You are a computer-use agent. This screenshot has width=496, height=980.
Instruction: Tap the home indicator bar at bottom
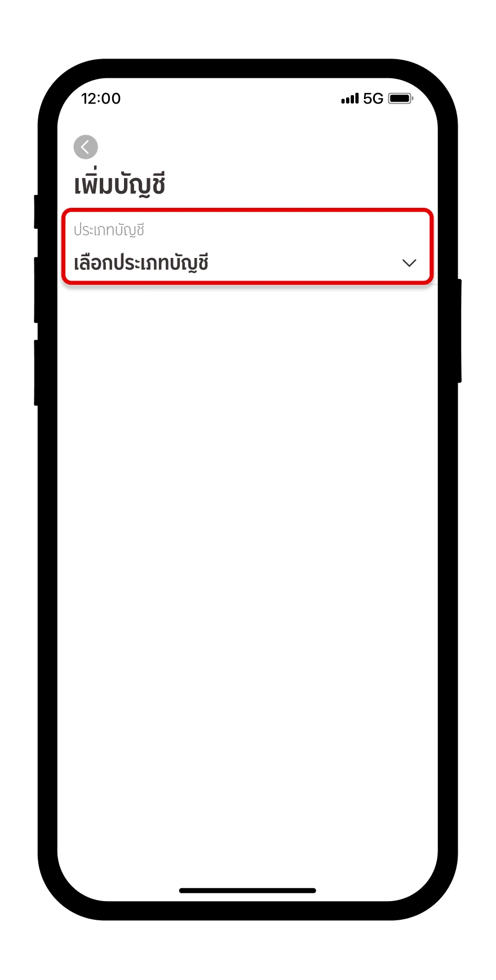(x=247, y=890)
